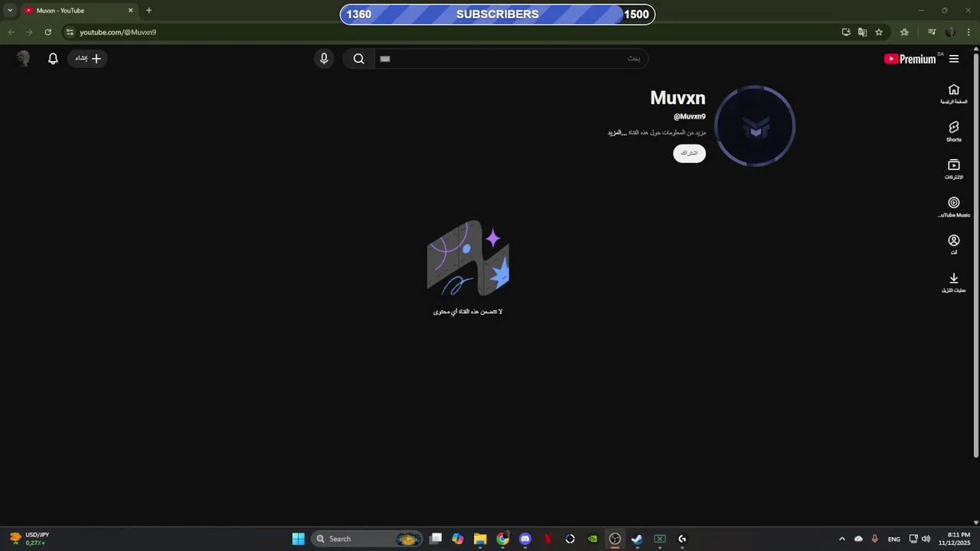
Task: Open Shorts in the YouTube sidebar
Action: (954, 132)
